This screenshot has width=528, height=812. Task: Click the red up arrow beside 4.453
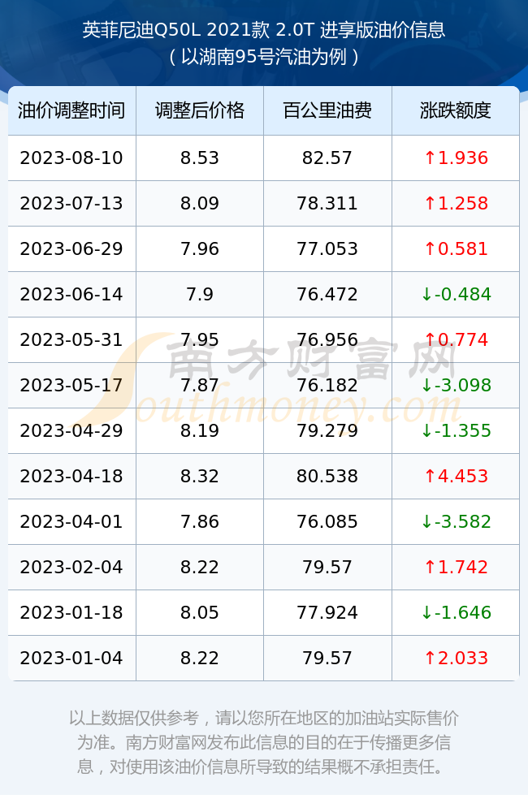[x=430, y=476]
